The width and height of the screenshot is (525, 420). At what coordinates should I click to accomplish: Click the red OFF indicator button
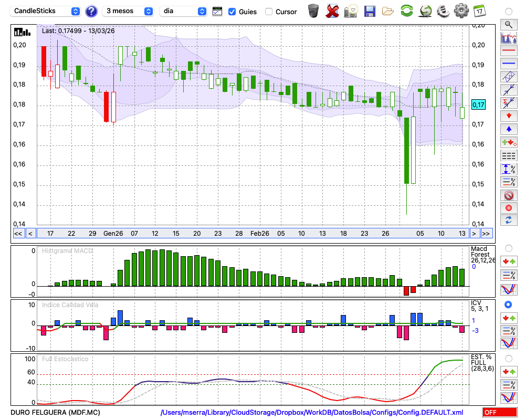(498, 413)
